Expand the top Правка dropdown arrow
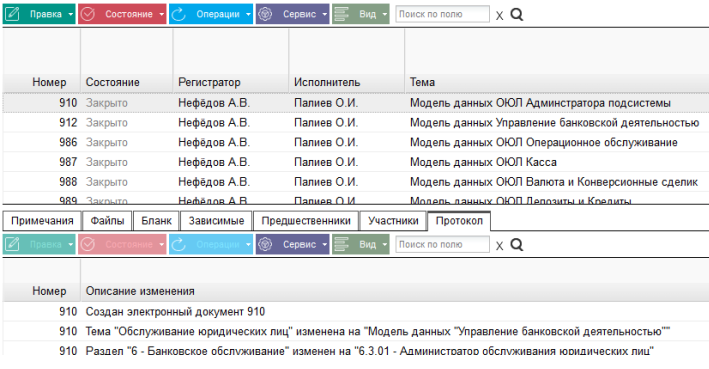 (x=71, y=14)
